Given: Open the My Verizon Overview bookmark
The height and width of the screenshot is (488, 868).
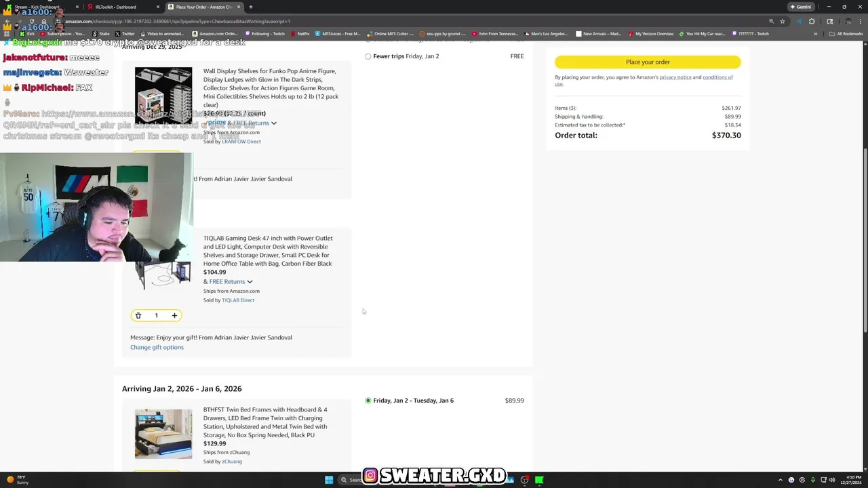Looking at the screenshot, I should pos(650,34).
